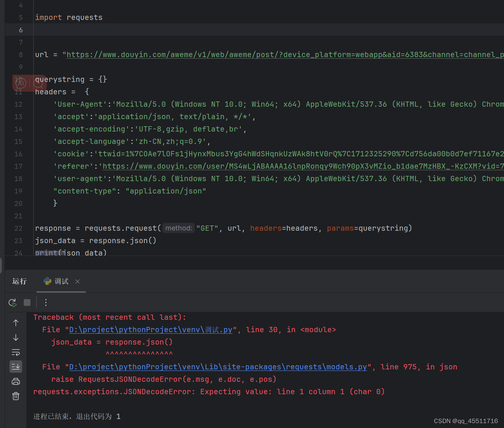
Task: Open the inline AI Assistant on line 10
Action: [x=21, y=83]
